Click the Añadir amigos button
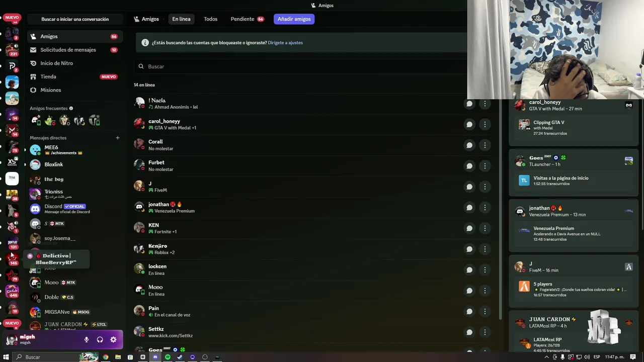Image resolution: width=644 pixels, height=362 pixels. click(x=294, y=19)
